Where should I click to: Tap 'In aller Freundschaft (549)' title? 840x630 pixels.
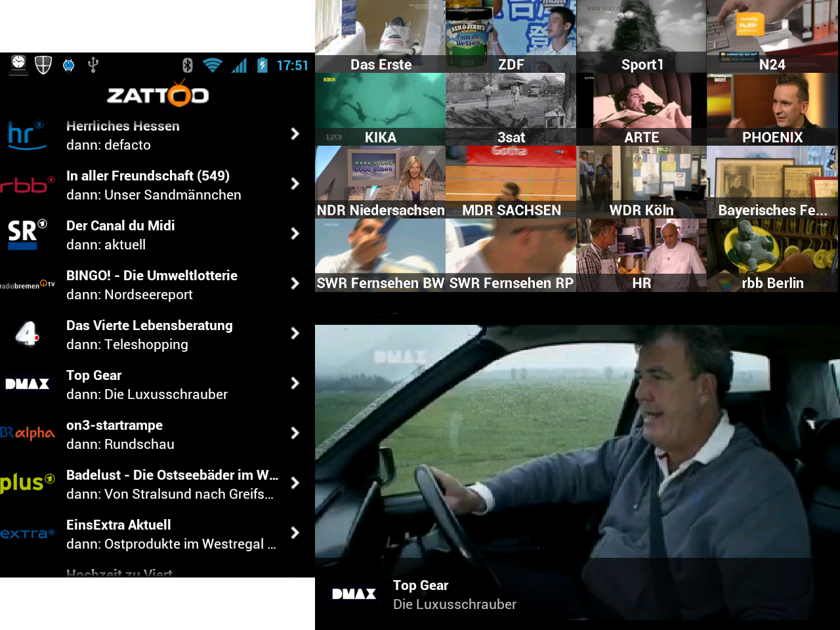pyautogui.click(x=148, y=176)
